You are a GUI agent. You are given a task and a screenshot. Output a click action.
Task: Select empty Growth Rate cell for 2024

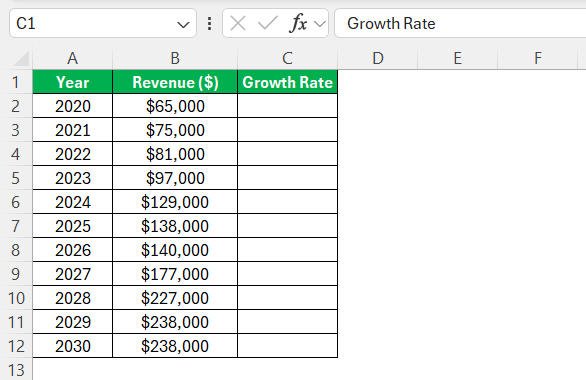click(287, 202)
